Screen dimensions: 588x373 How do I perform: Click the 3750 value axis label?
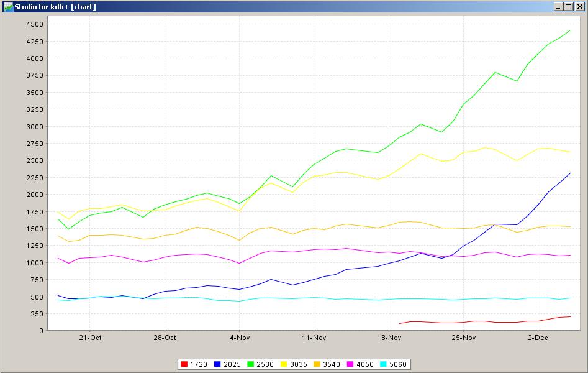(x=35, y=75)
